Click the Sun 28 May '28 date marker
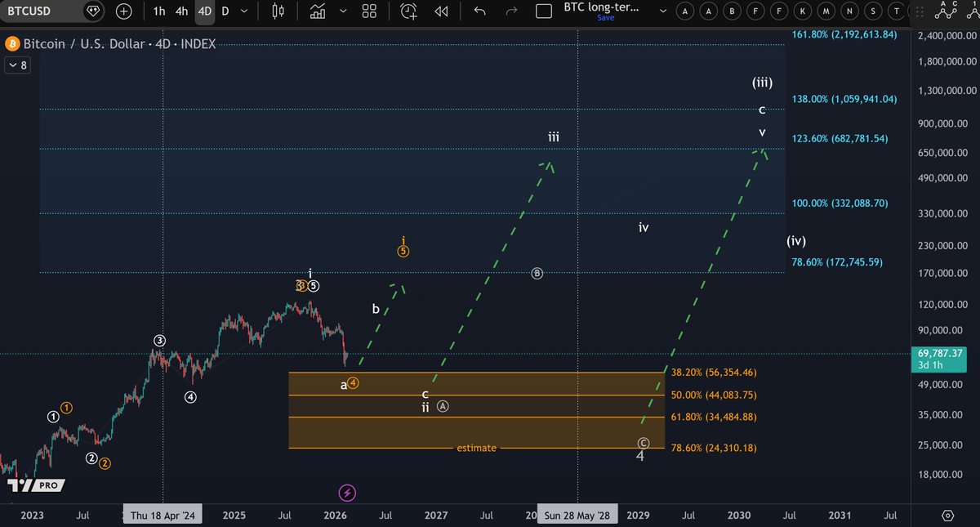 pos(577,516)
